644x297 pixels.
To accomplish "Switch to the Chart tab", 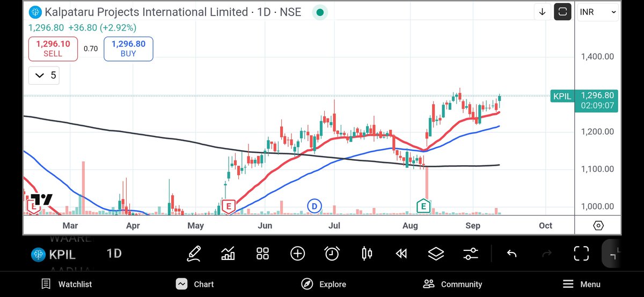I will 195,284.
